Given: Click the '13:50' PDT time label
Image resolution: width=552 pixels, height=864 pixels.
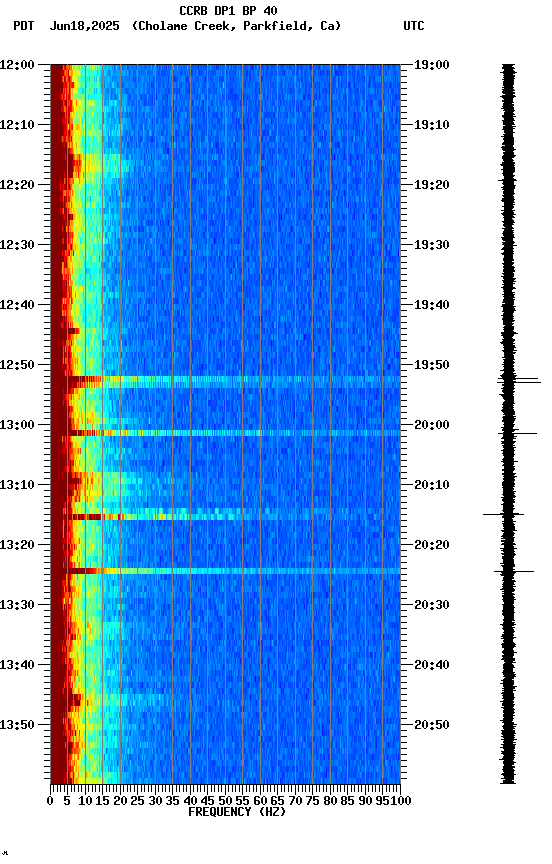Looking at the screenshot, I should pyautogui.click(x=17, y=726).
